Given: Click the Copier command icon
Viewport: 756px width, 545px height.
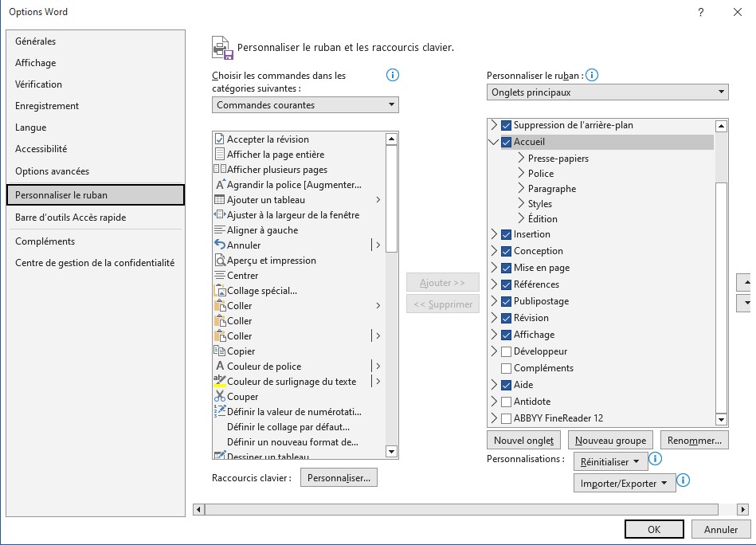Looking at the screenshot, I should pos(220,351).
